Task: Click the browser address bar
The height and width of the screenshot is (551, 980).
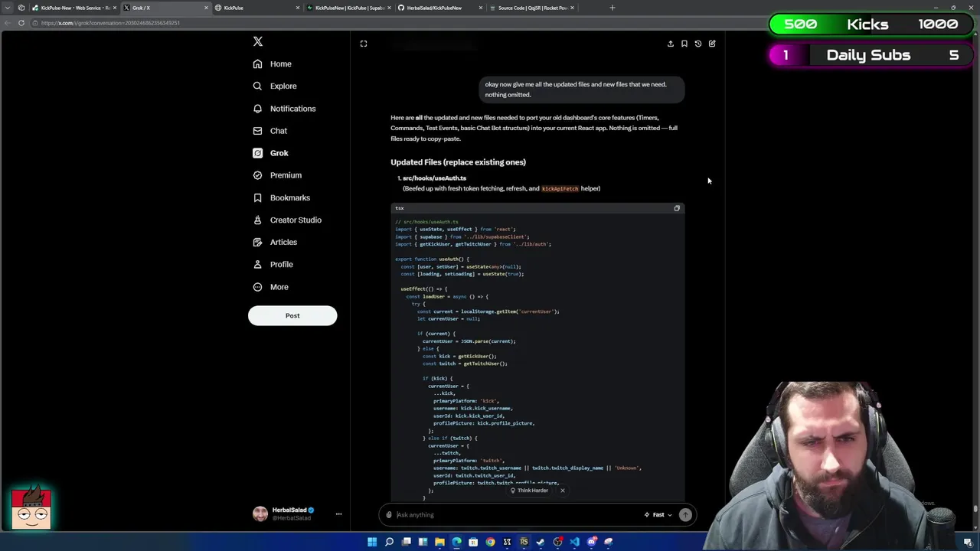Action: (398, 23)
